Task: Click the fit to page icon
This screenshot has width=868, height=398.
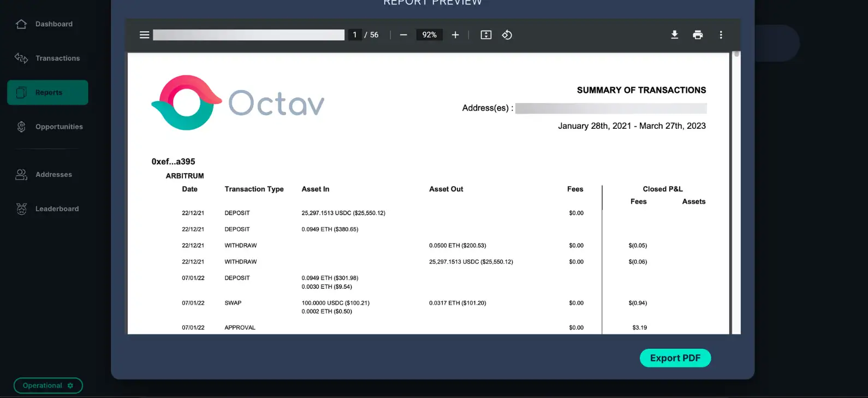Action: (x=486, y=35)
